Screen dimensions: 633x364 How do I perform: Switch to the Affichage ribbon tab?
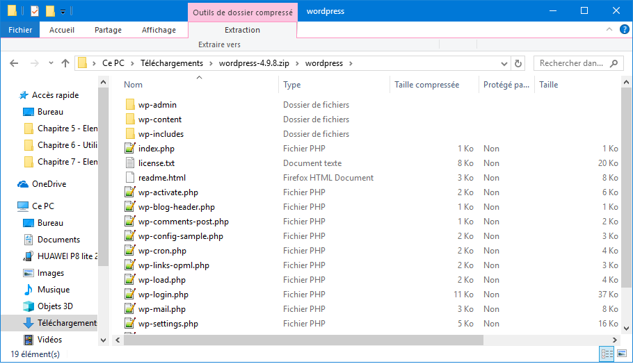pyautogui.click(x=159, y=30)
